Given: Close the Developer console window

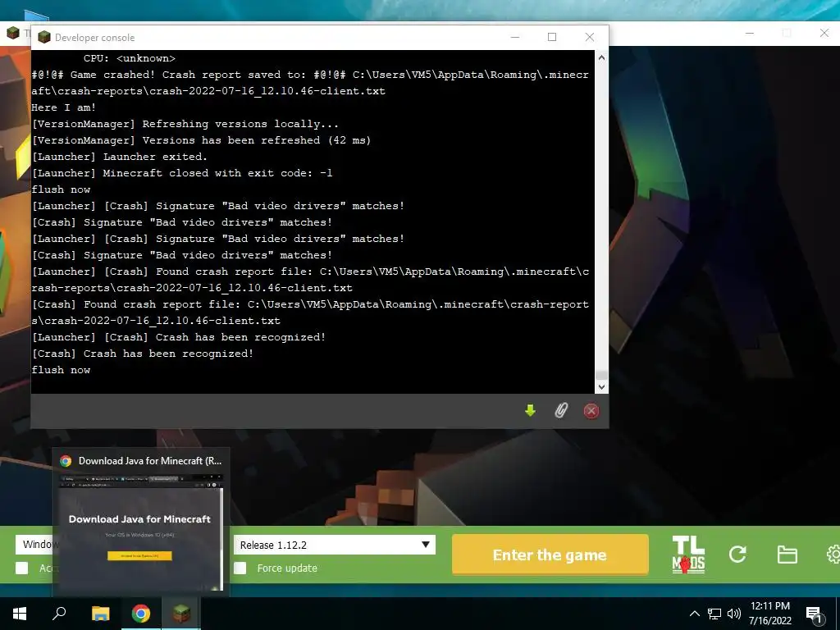Looking at the screenshot, I should click(590, 37).
